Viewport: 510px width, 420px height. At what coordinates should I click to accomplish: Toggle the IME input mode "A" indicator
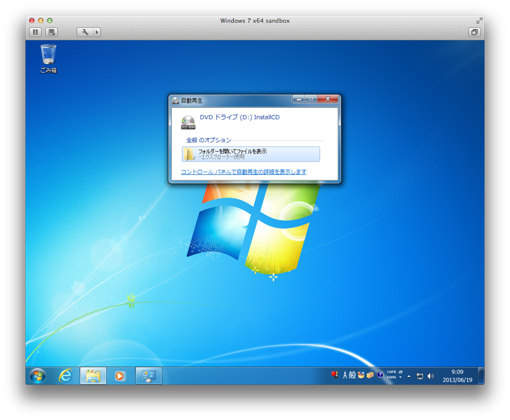pos(345,375)
